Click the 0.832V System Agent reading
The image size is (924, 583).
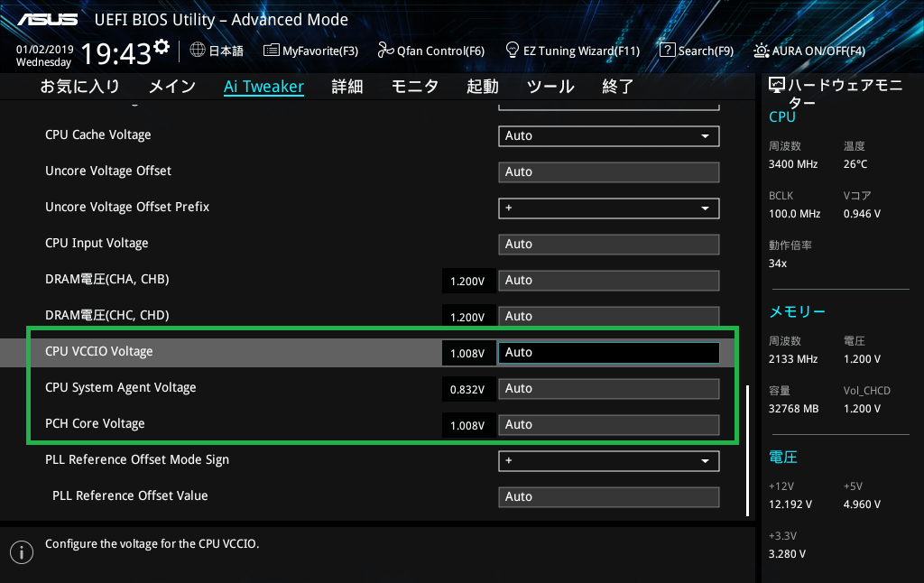coord(468,390)
